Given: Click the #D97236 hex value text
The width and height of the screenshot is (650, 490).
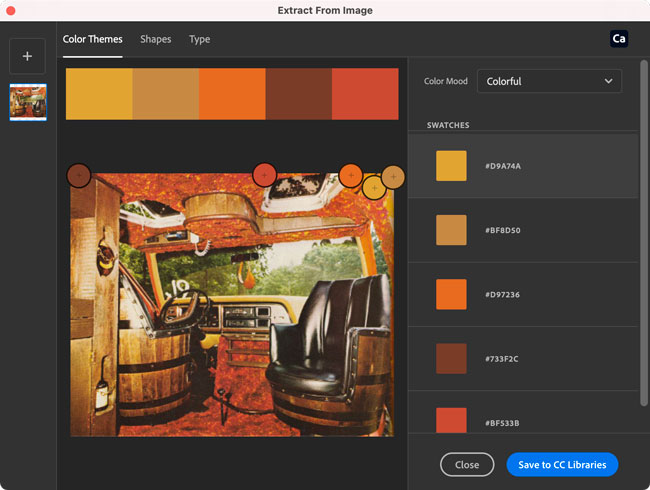Looking at the screenshot, I should click(502, 295).
